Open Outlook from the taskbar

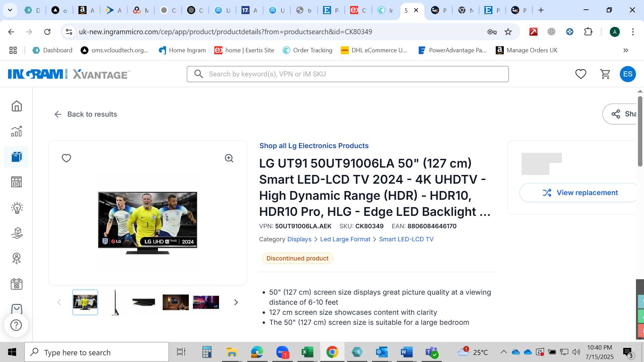[x=382, y=352]
